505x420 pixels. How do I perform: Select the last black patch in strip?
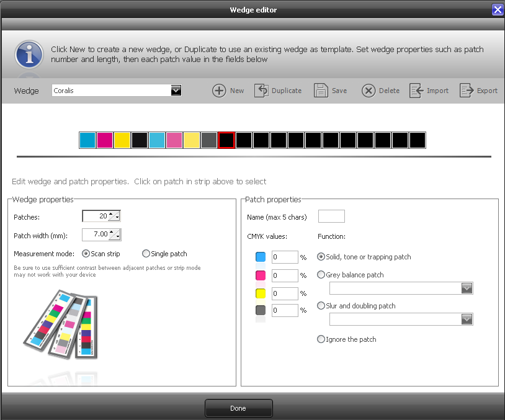pyautogui.click(x=418, y=140)
